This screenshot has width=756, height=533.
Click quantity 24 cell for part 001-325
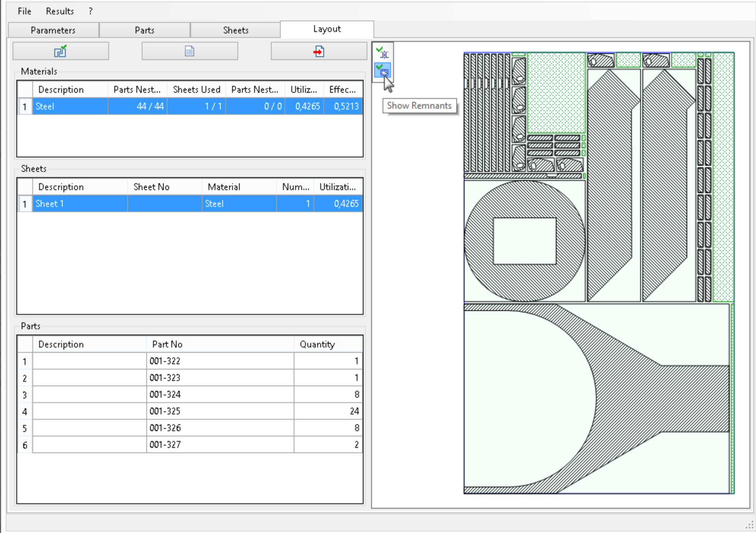[x=328, y=411]
